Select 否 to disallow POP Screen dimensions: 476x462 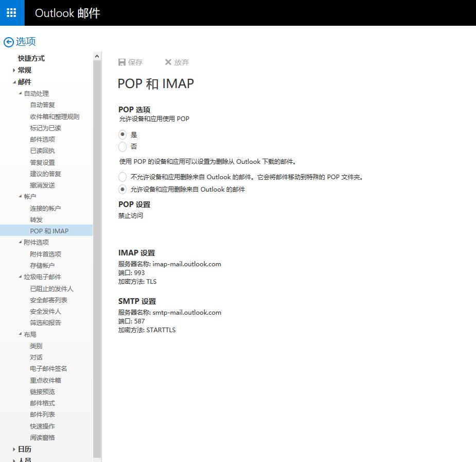coord(122,147)
